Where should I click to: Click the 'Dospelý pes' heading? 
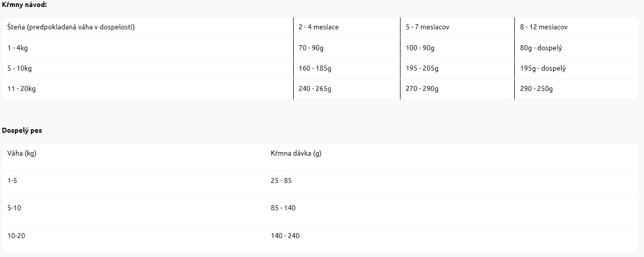point(22,130)
